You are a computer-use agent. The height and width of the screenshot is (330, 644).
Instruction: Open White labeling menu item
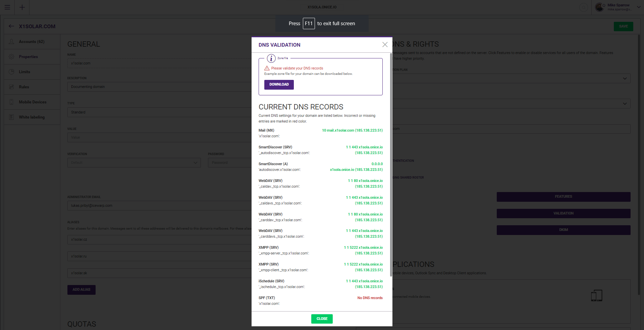(x=32, y=117)
